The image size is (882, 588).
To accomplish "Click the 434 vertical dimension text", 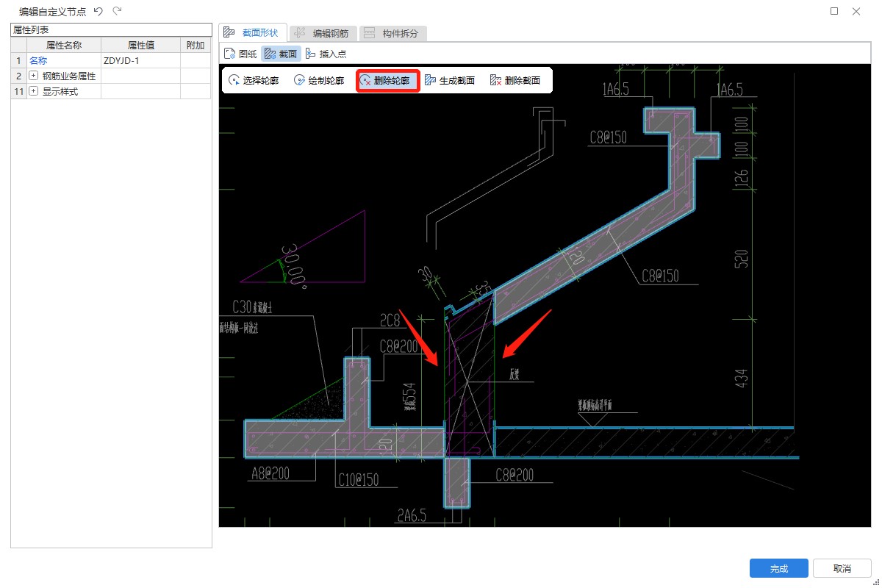I will click(x=741, y=379).
